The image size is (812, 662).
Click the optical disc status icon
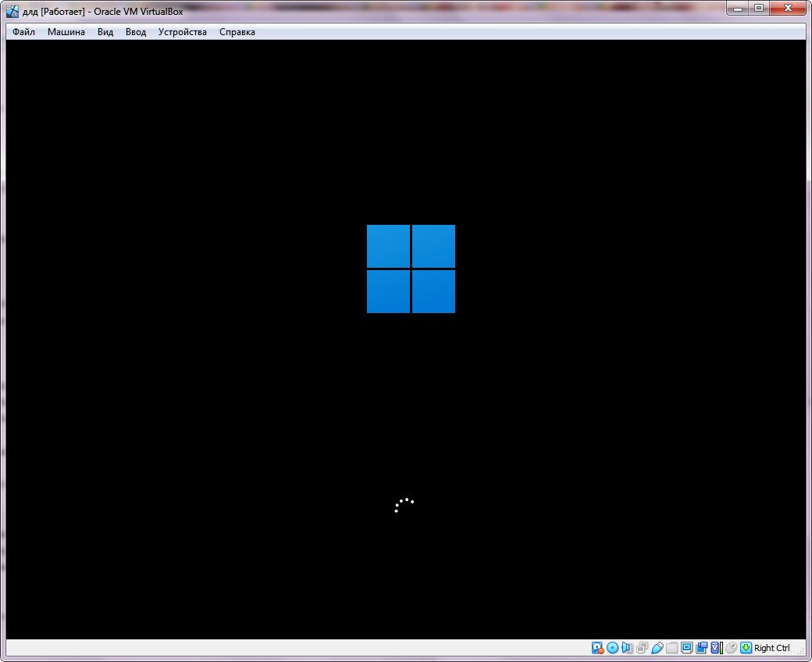(613, 647)
